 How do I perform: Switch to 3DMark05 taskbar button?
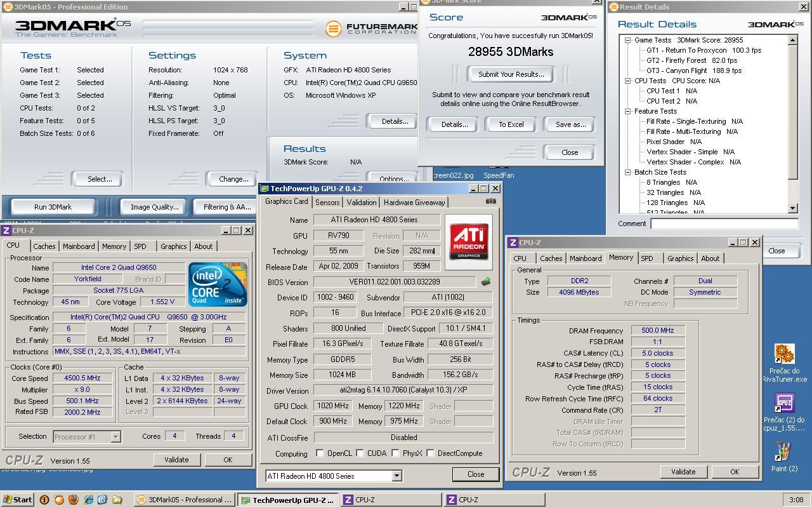tap(185, 500)
